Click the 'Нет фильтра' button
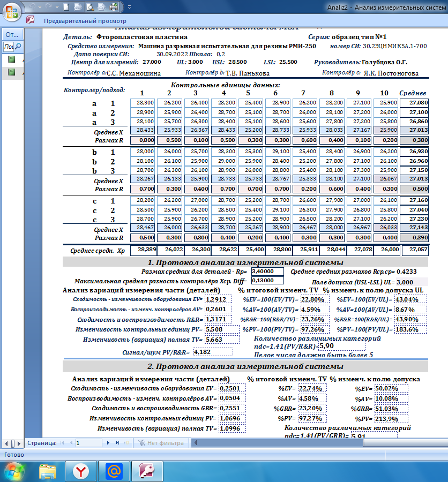448x482 pixels. (161, 443)
